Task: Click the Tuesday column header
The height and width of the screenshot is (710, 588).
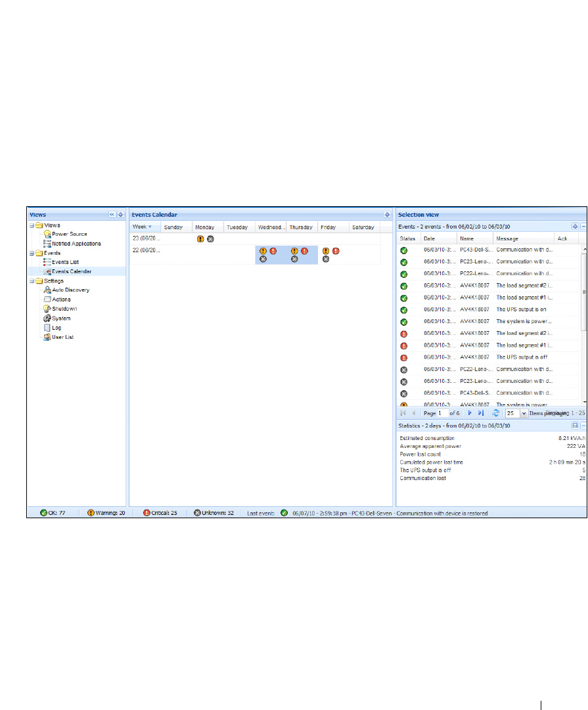Action: click(239, 227)
